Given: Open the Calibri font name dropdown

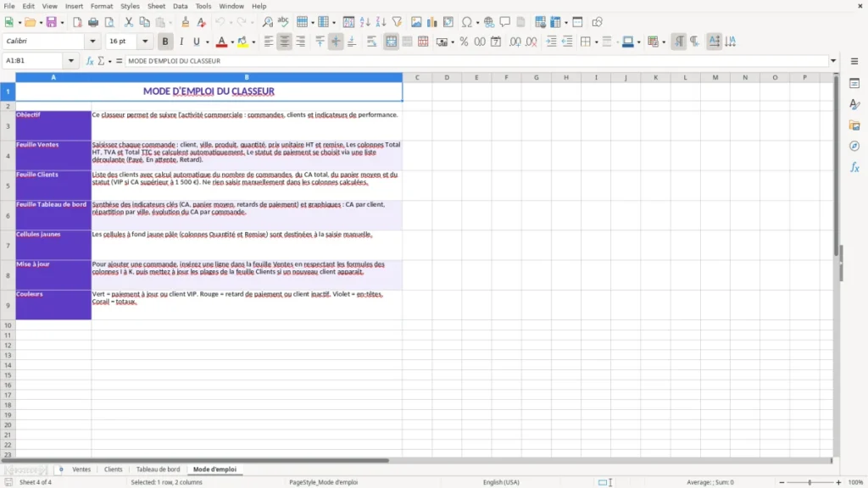Looking at the screenshot, I should tap(92, 42).
